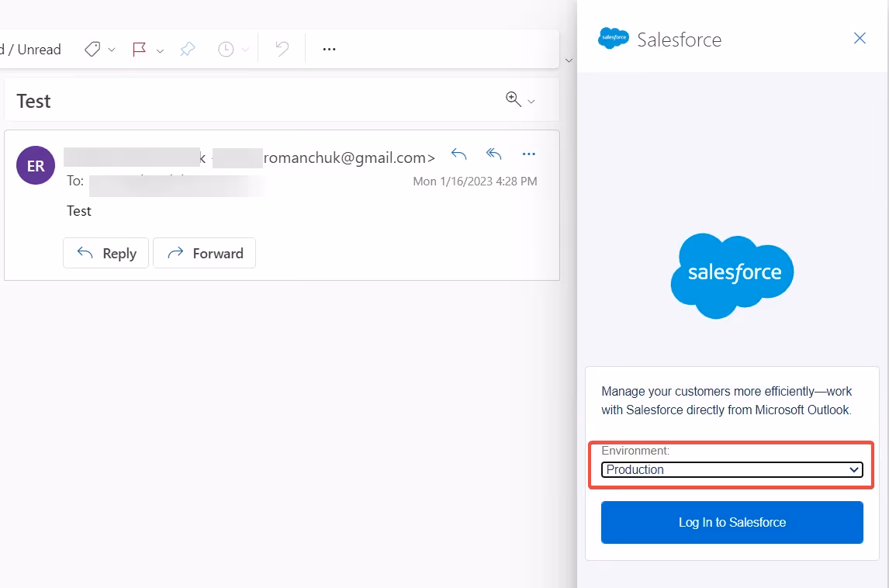Click the reply-all arrows in the message header
The height and width of the screenshot is (588, 889).
pos(493,154)
